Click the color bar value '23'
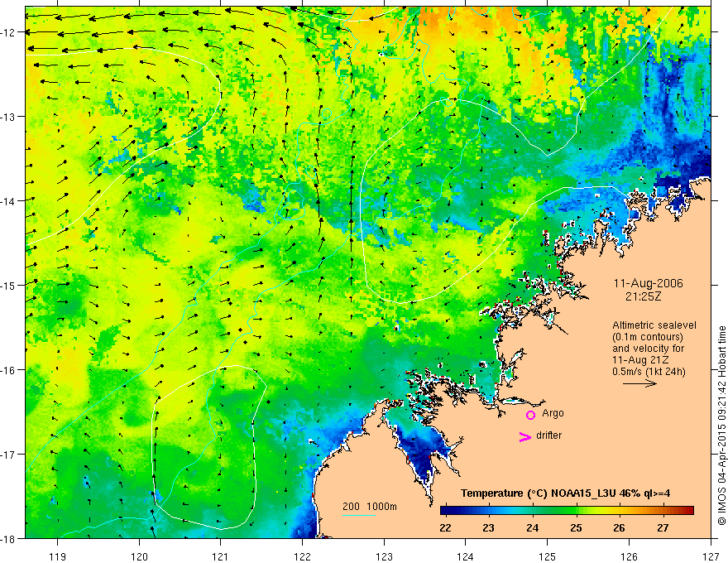728x563 pixels. pyautogui.click(x=488, y=527)
